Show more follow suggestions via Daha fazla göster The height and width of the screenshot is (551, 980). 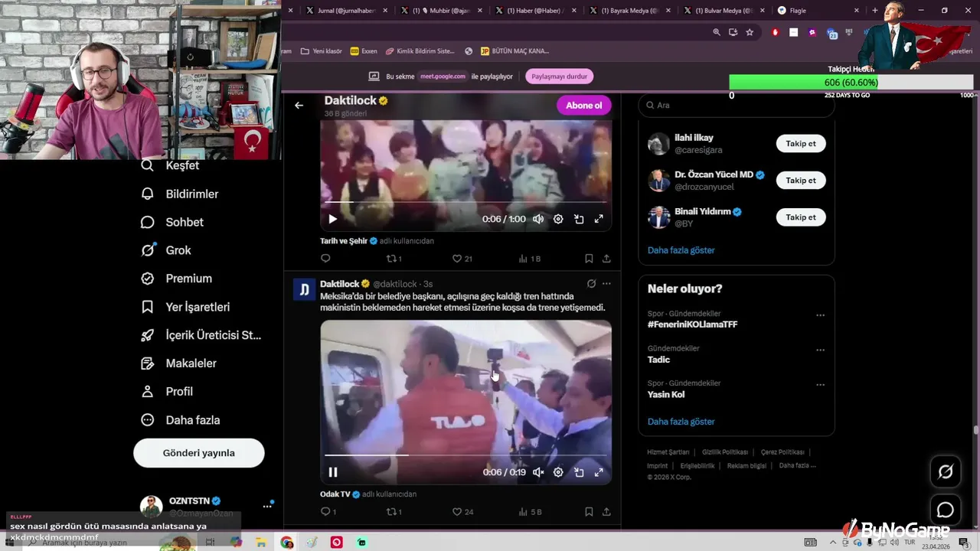tap(681, 250)
